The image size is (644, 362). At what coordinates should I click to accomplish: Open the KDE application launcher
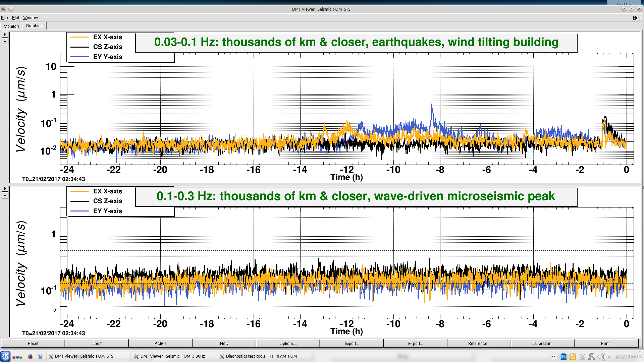(x=5, y=356)
